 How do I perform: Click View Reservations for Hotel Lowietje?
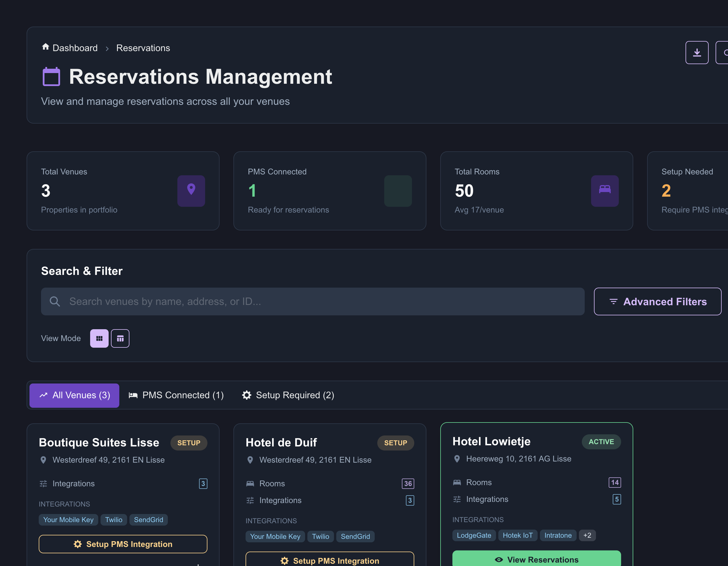[x=536, y=559]
